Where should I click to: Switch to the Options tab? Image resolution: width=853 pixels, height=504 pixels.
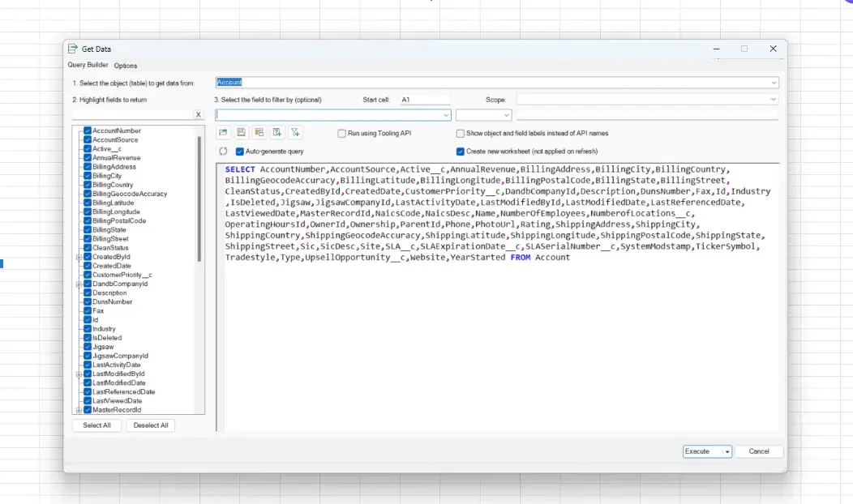(126, 66)
